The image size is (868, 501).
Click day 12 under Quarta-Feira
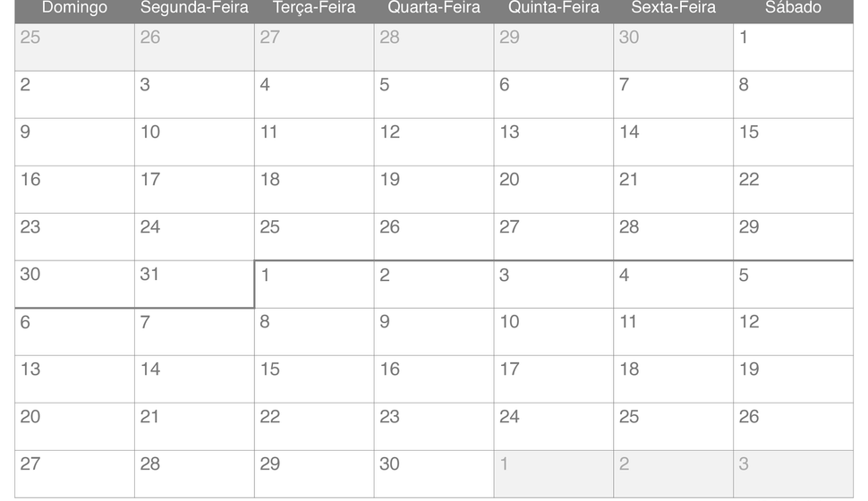[434, 142]
